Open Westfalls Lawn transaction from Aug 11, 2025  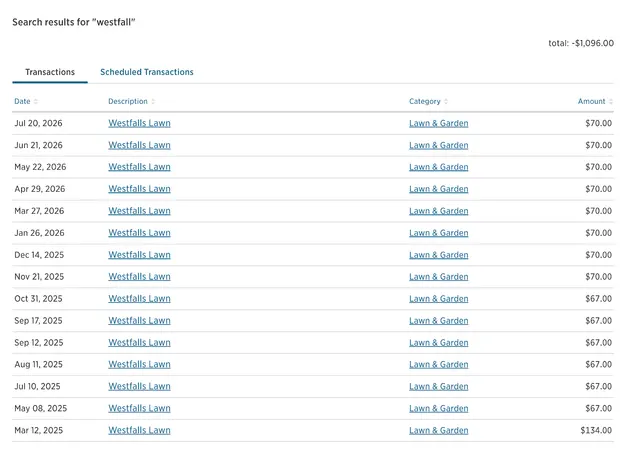coord(139,364)
